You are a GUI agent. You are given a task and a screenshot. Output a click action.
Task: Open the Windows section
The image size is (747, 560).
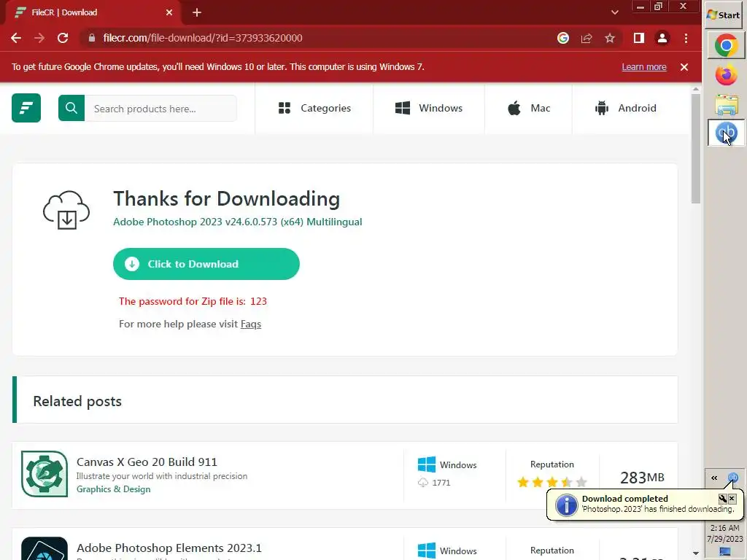pos(429,108)
